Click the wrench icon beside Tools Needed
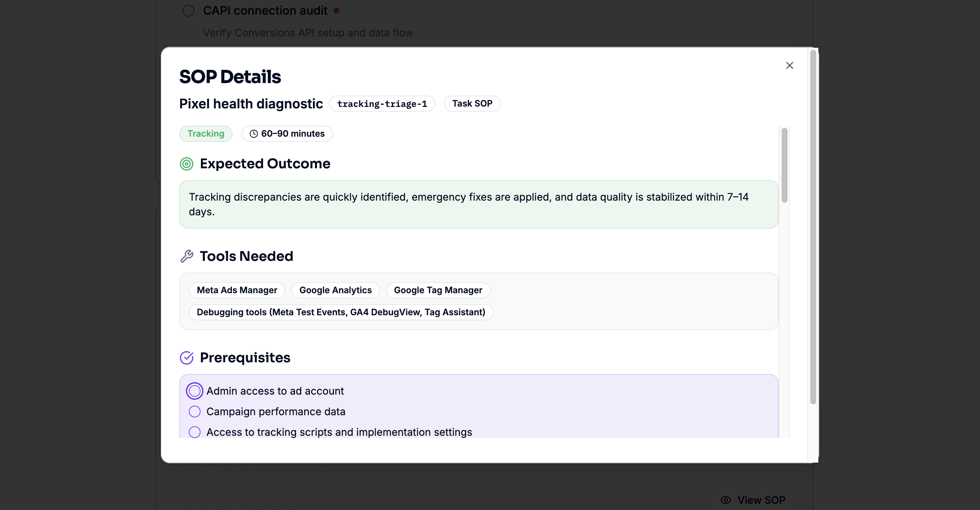Viewport: 980px width, 510px height. (x=187, y=256)
